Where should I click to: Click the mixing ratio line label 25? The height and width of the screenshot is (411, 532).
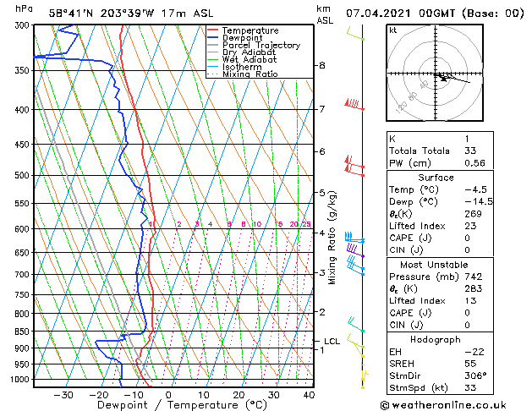pos(306,224)
